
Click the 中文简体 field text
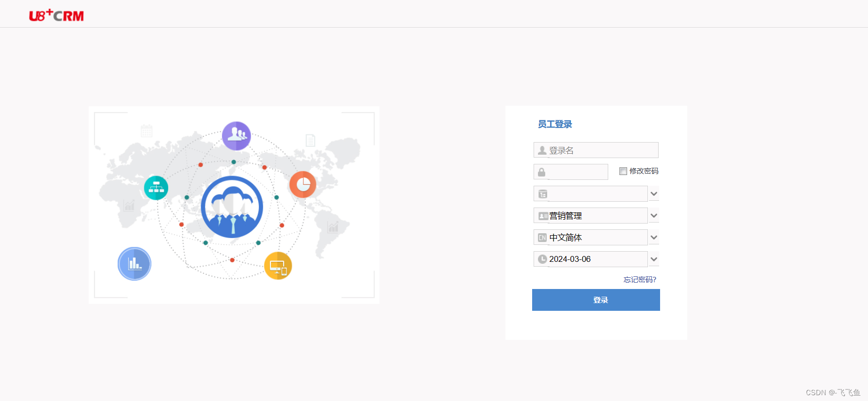click(x=566, y=238)
